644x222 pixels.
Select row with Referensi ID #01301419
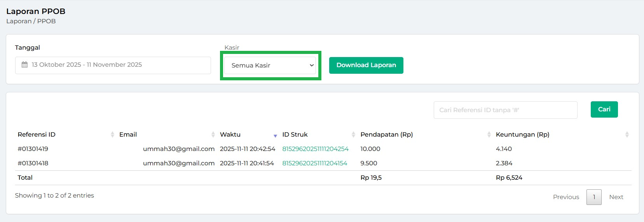[x=33, y=149]
